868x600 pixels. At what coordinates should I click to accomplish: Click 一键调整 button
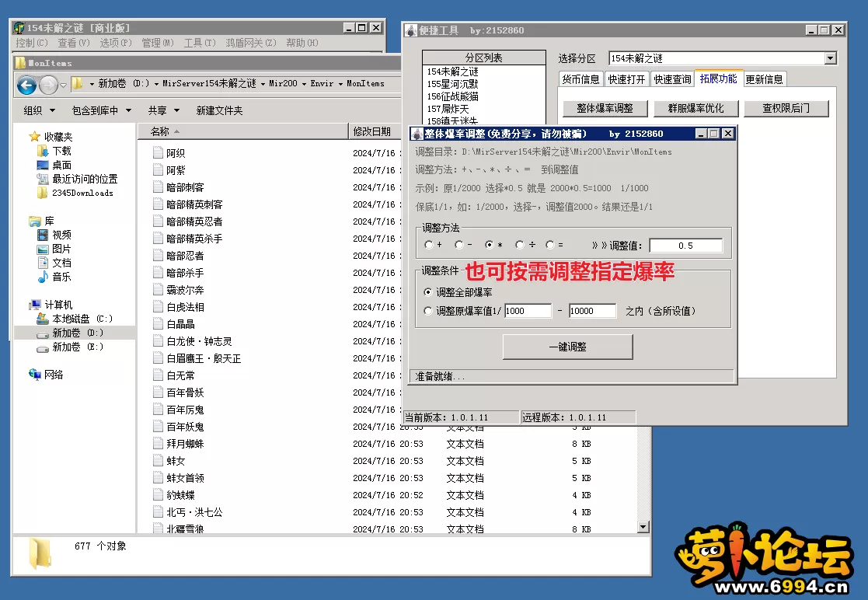pyautogui.click(x=567, y=347)
